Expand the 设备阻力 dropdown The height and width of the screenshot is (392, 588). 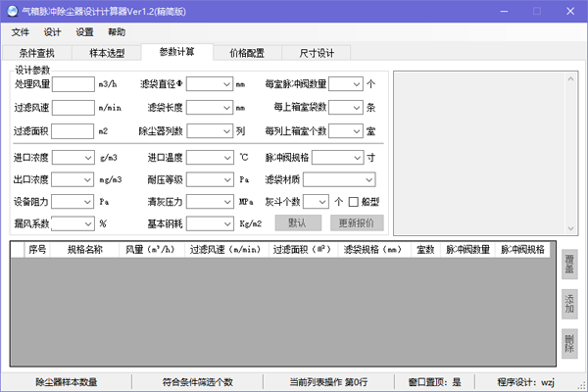pos(73,202)
